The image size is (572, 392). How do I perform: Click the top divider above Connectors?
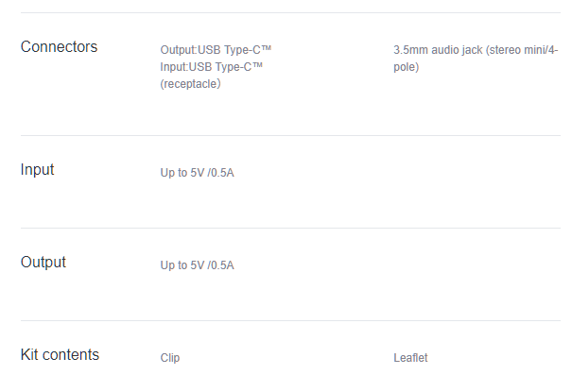pos(290,12)
